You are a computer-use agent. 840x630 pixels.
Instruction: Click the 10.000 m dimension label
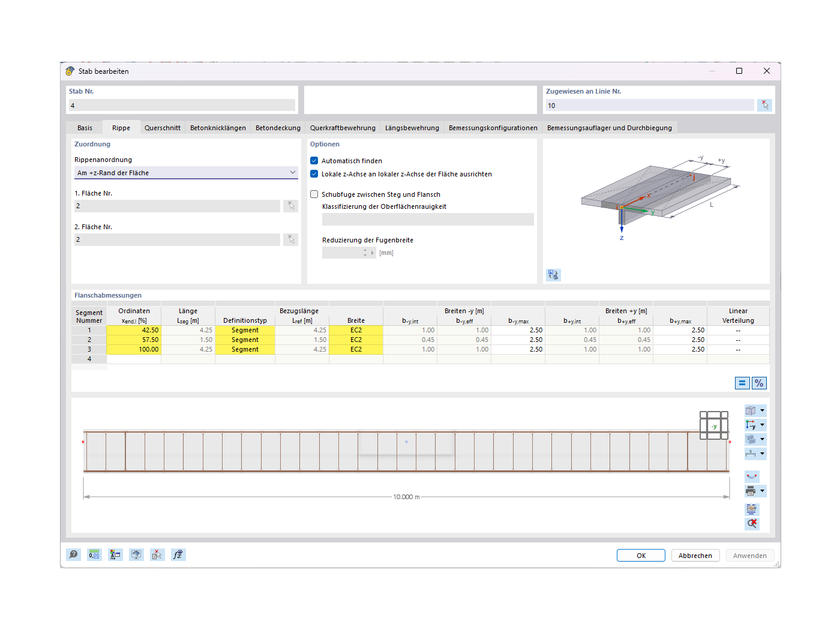[x=406, y=497]
